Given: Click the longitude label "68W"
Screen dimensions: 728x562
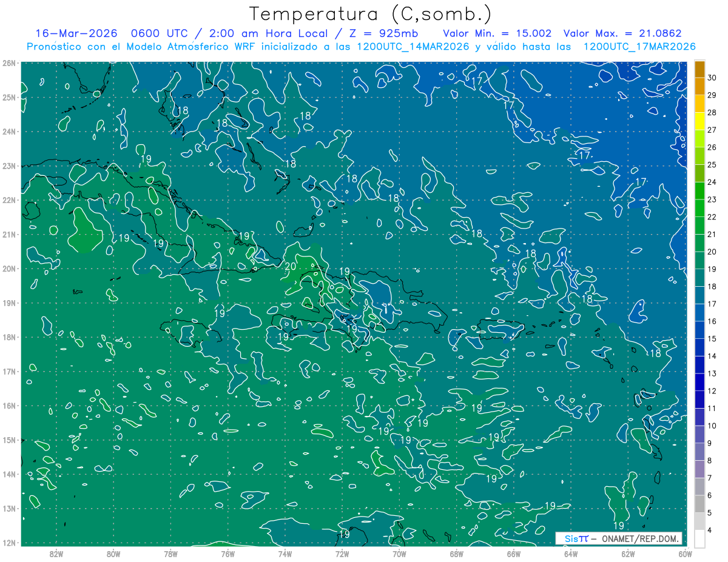Looking at the screenshot, I should pyautogui.click(x=456, y=554).
